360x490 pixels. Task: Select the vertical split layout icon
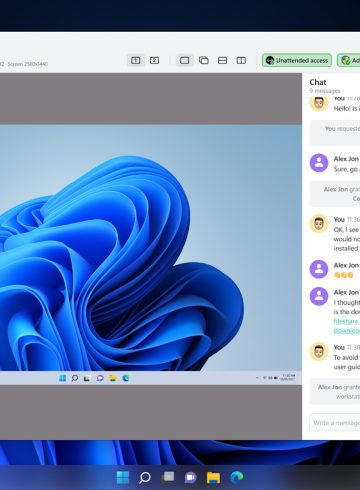tap(241, 60)
